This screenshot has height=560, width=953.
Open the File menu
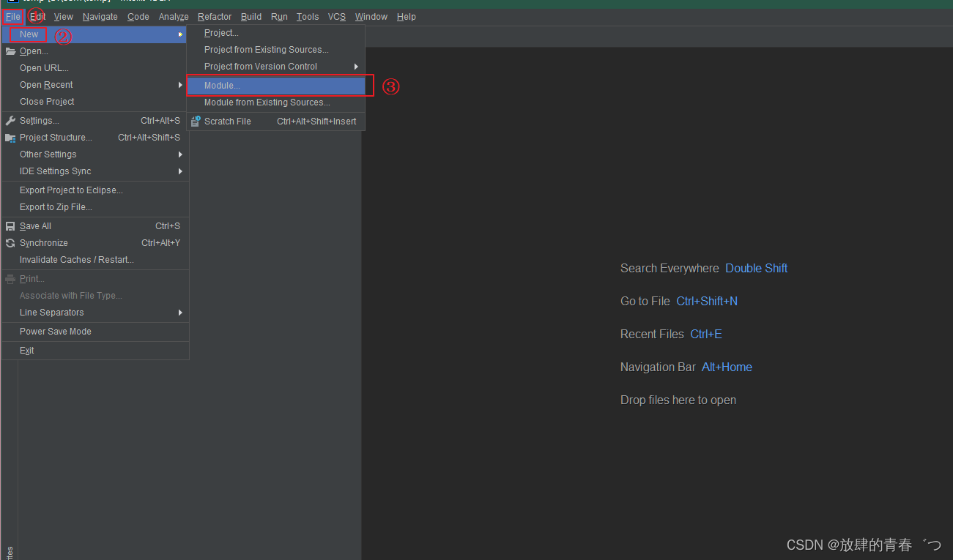12,17
